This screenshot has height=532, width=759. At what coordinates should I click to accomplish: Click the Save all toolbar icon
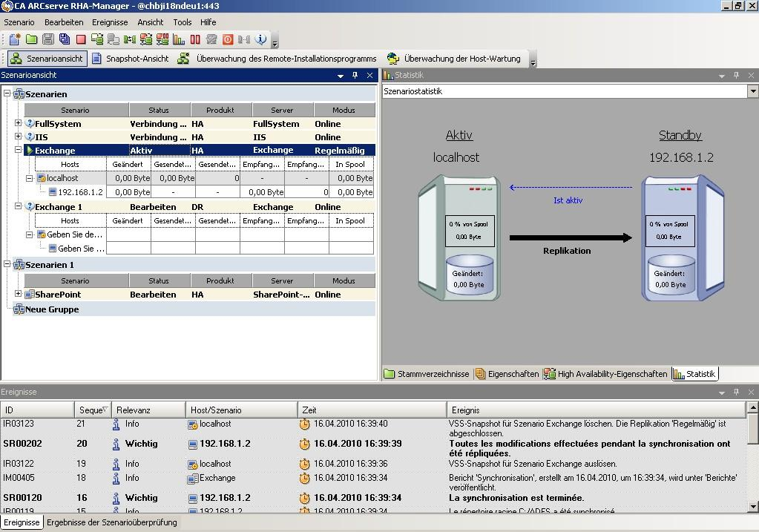65,39
